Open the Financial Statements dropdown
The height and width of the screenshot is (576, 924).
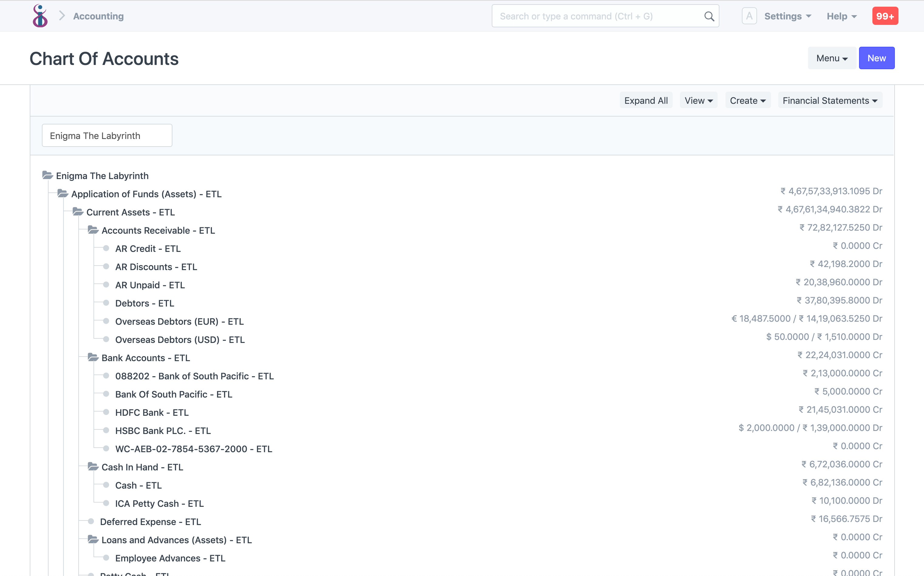point(830,100)
